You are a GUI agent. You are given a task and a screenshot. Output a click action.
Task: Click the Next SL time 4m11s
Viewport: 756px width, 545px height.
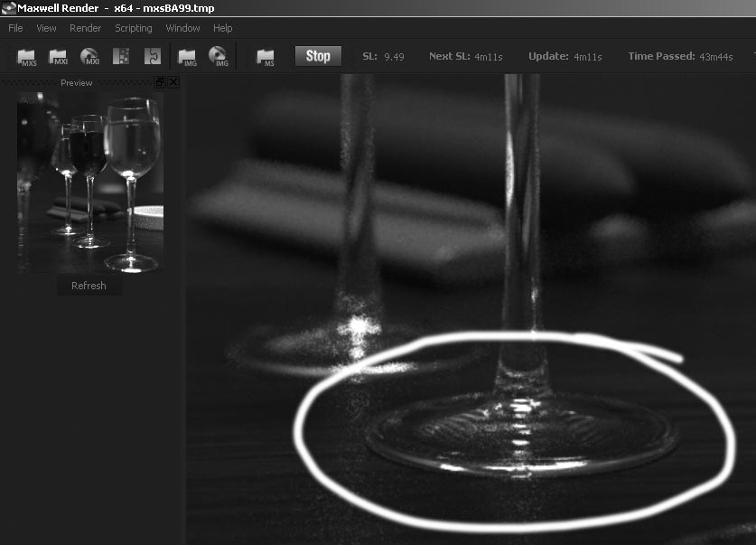coord(489,57)
